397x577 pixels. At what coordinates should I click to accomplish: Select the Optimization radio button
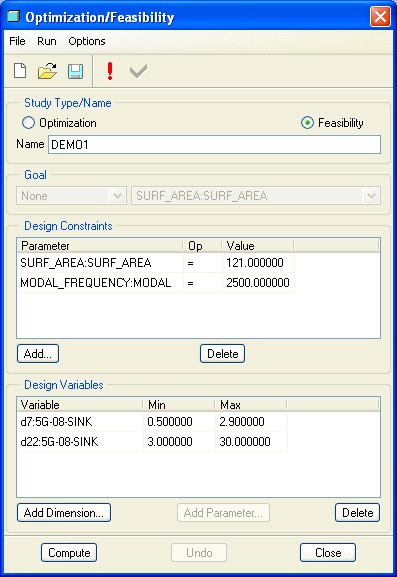click(x=28, y=123)
